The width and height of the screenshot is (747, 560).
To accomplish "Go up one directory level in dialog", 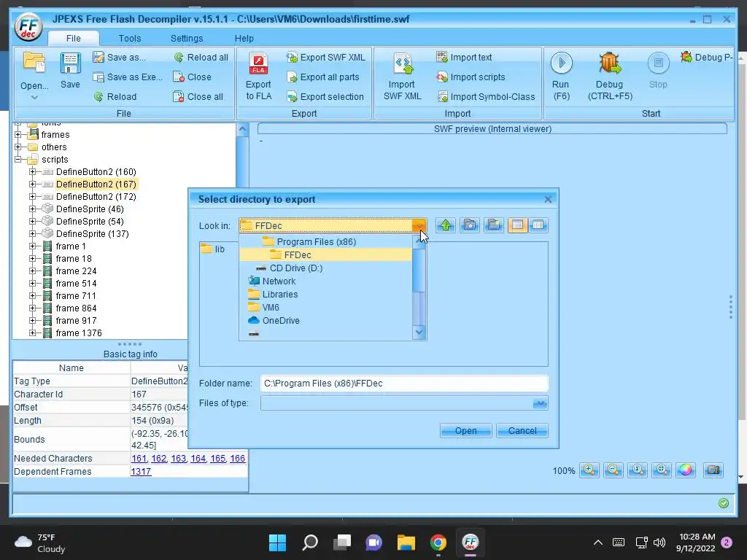I will coord(446,225).
